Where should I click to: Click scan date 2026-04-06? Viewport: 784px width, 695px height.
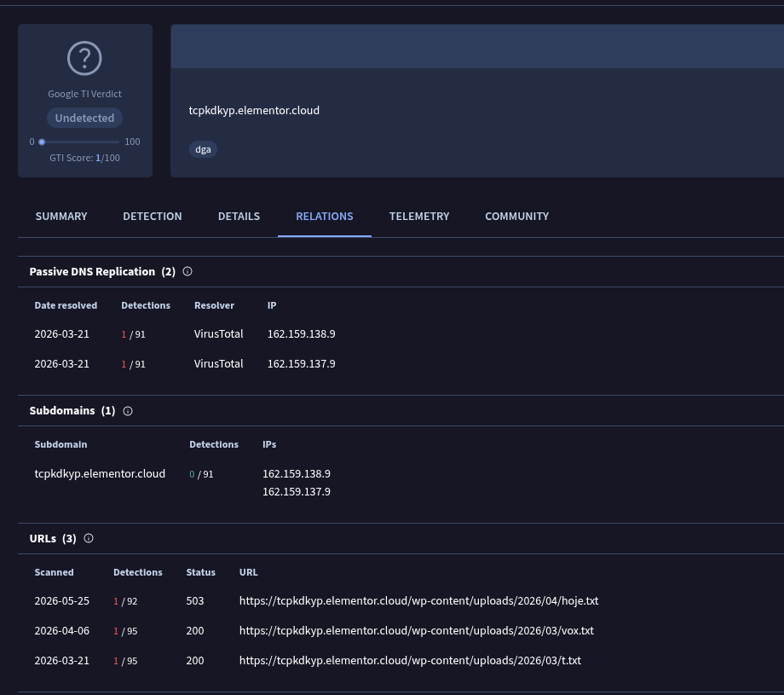point(62,631)
